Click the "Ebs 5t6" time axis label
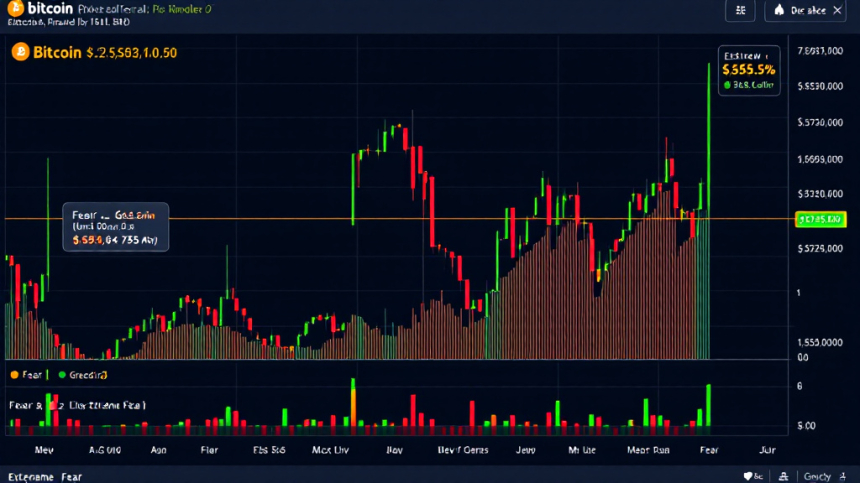Viewport: 860px width, 483px height. [x=269, y=450]
